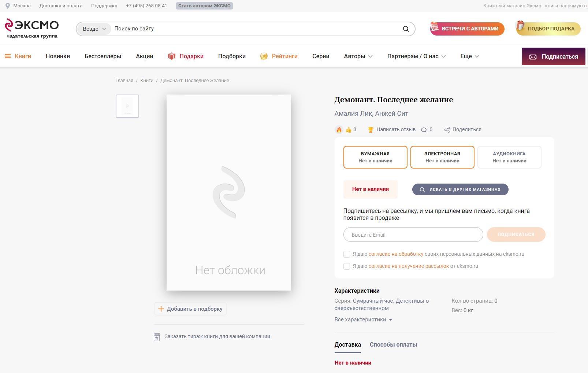588x373 pixels.
Task: Switch to Способы оплаты tab
Action: point(393,345)
